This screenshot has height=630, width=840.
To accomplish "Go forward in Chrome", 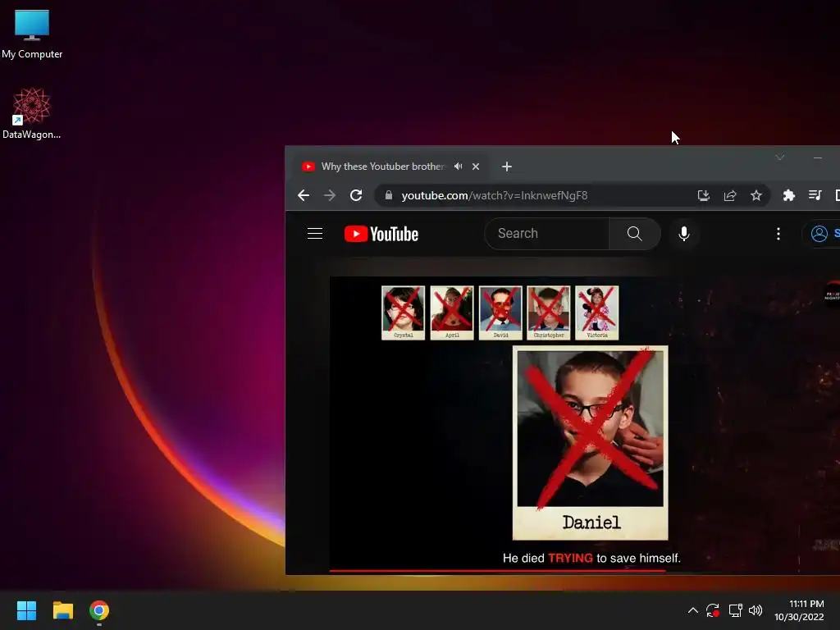I will point(330,195).
